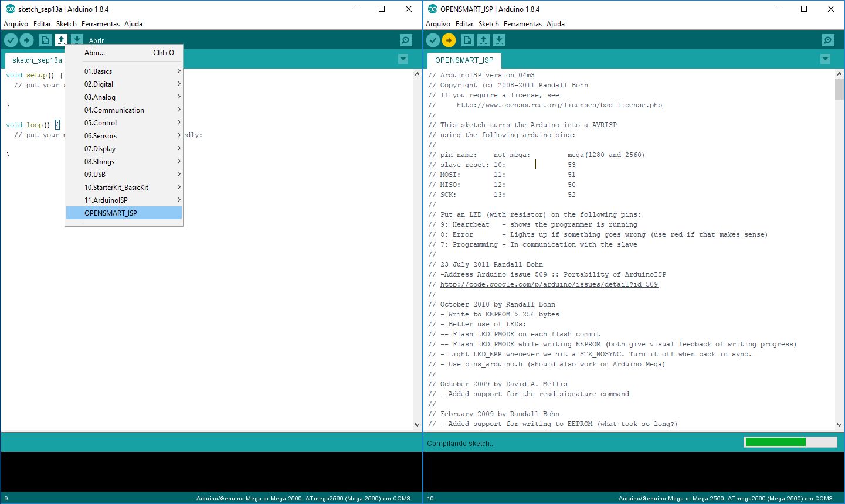Click Verify button in OPENSMART_ISP window

(x=433, y=40)
